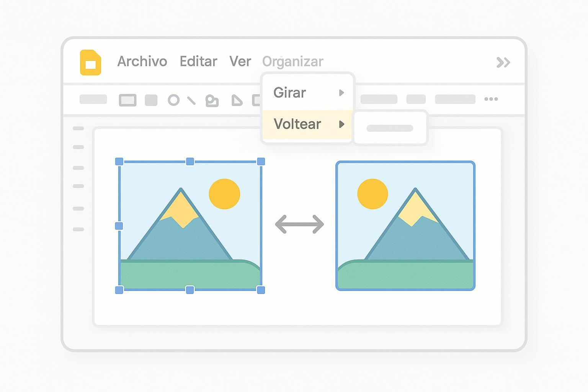588x392 pixels.
Task: Choose the Voltear submenu option placeholder
Action: tap(390, 128)
